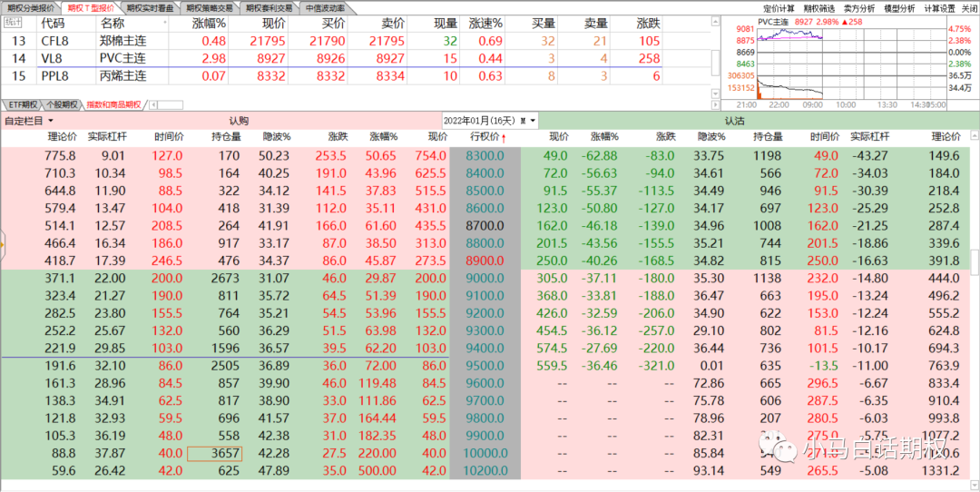Open 期权筛选 from the top-right toolbar
This screenshot has width=980, height=492.
click(822, 7)
